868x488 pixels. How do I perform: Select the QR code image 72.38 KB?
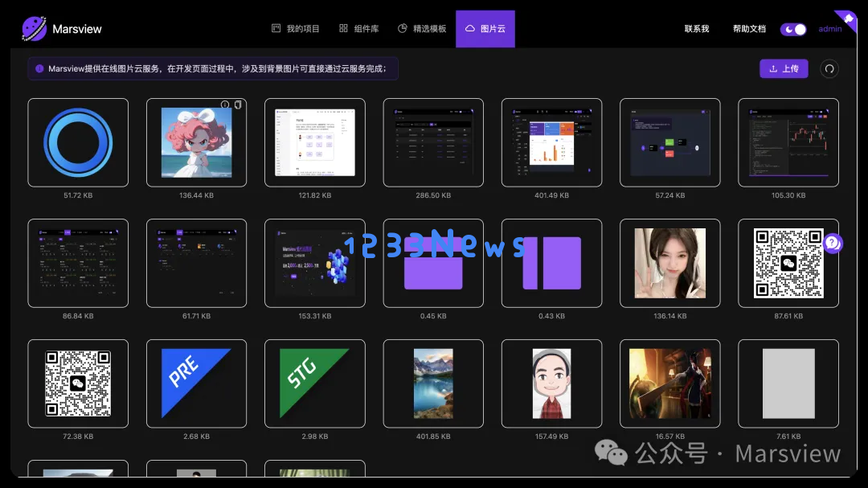(78, 383)
